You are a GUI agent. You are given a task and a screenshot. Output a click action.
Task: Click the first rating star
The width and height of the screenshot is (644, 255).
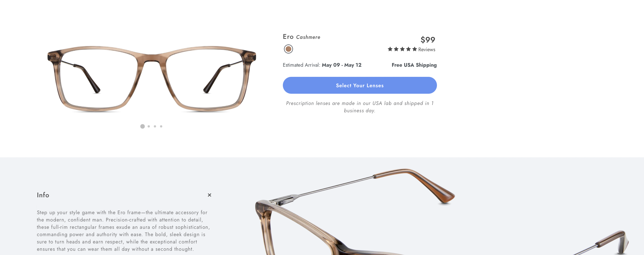pyautogui.click(x=390, y=49)
